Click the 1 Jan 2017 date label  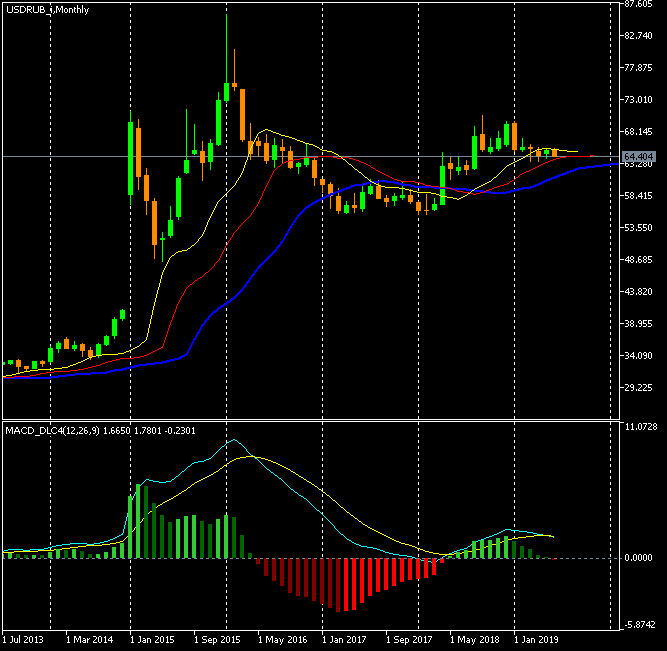(x=344, y=640)
